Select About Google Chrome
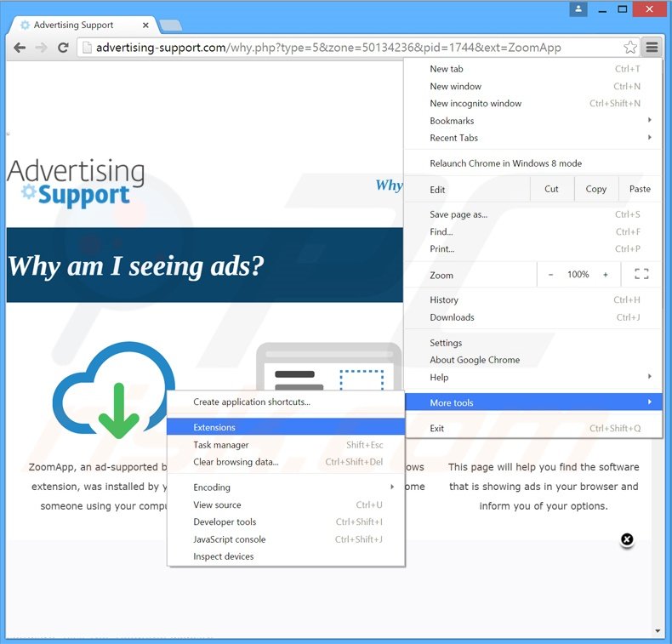This screenshot has height=644, width=672. (x=533, y=360)
